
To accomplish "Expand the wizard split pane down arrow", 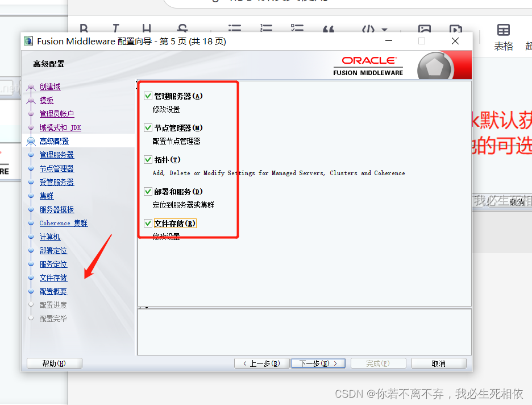I will tap(147, 308).
